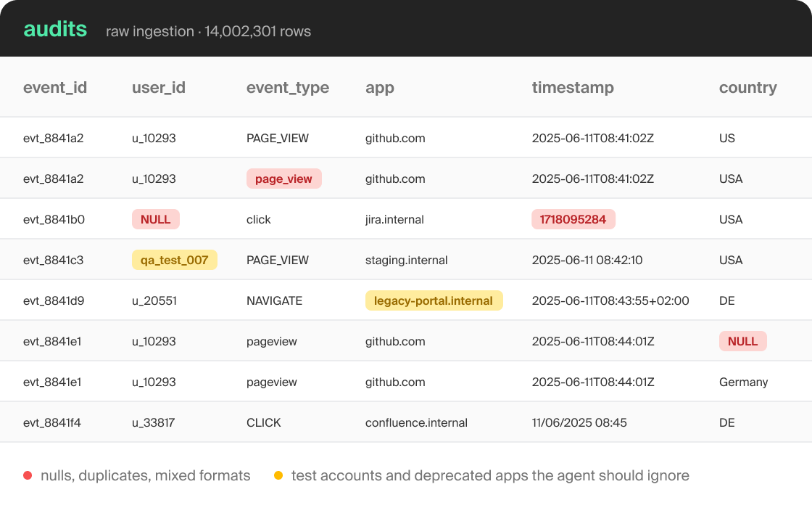Click event id evt_8841b0
812x508 pixels.
[54, 219]
